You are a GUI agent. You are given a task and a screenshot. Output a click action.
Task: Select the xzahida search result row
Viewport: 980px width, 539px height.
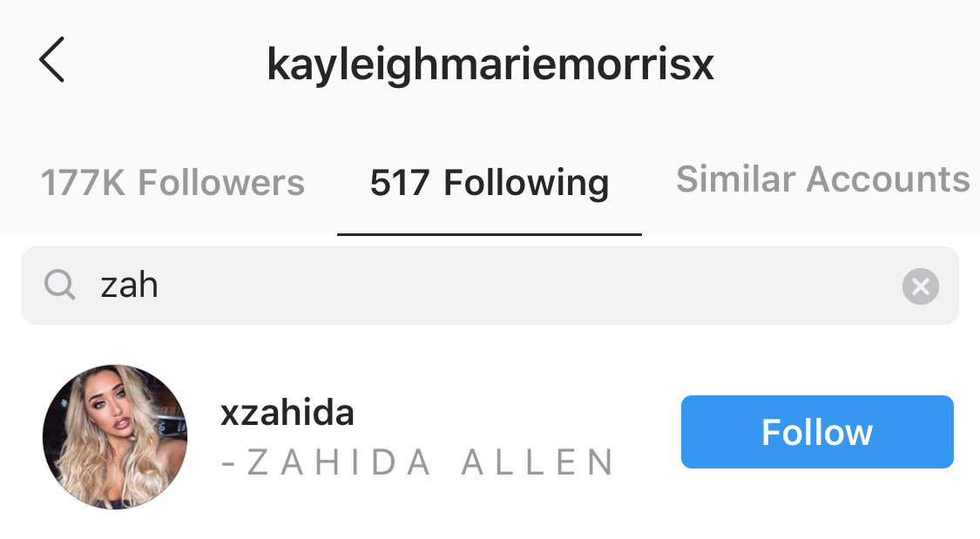[490, 436]
